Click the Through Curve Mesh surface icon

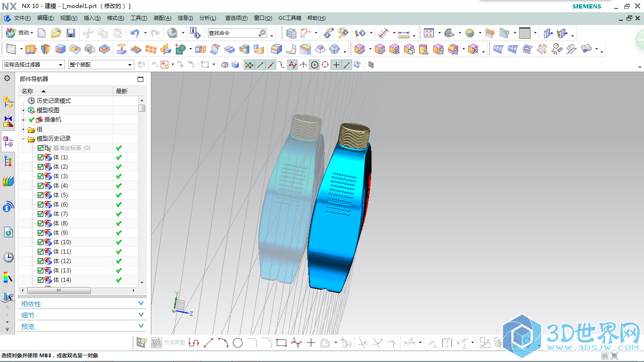[513, 49]
